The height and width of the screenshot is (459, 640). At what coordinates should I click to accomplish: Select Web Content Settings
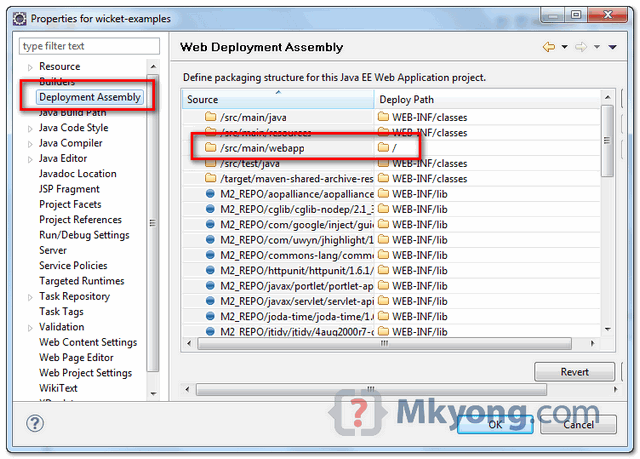(88, 342)
